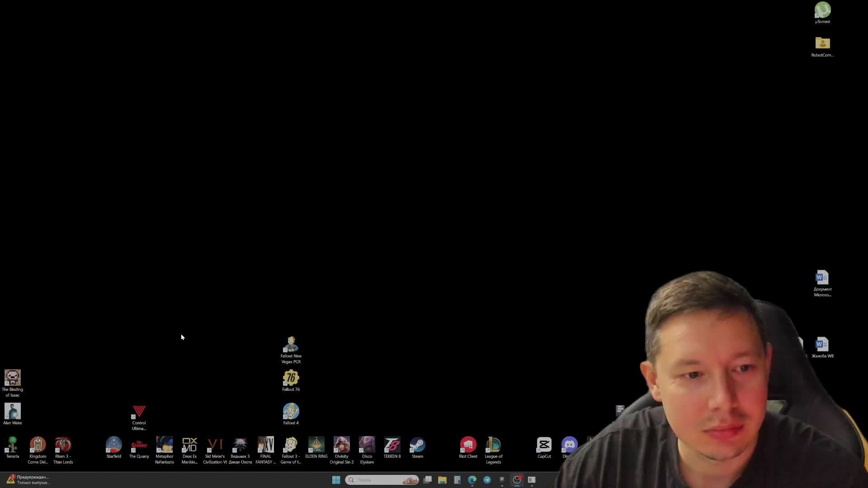Click the Terraria desktop shortcut
The width and height of the screenshot is (868, 488).
(x=12, y=445)
